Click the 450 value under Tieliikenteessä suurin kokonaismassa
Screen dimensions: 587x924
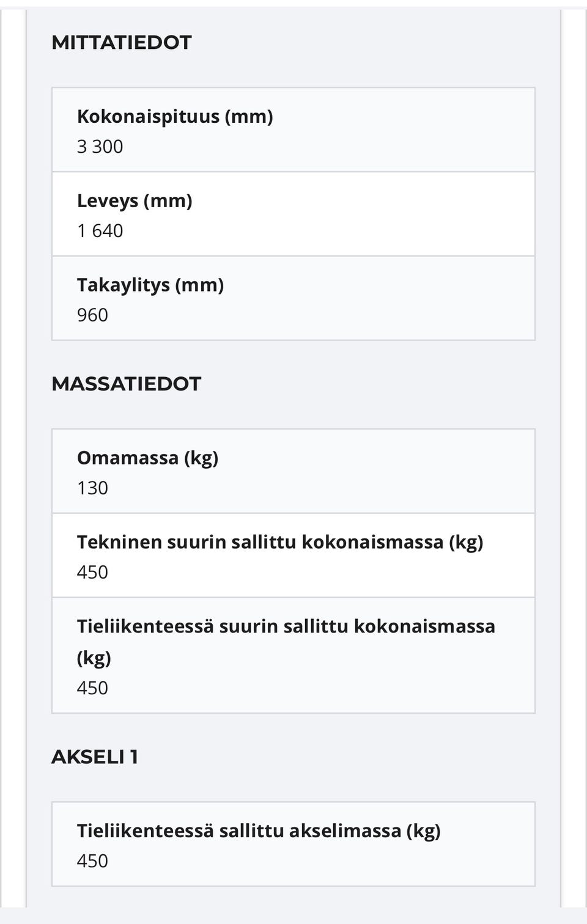pos(92,688)
